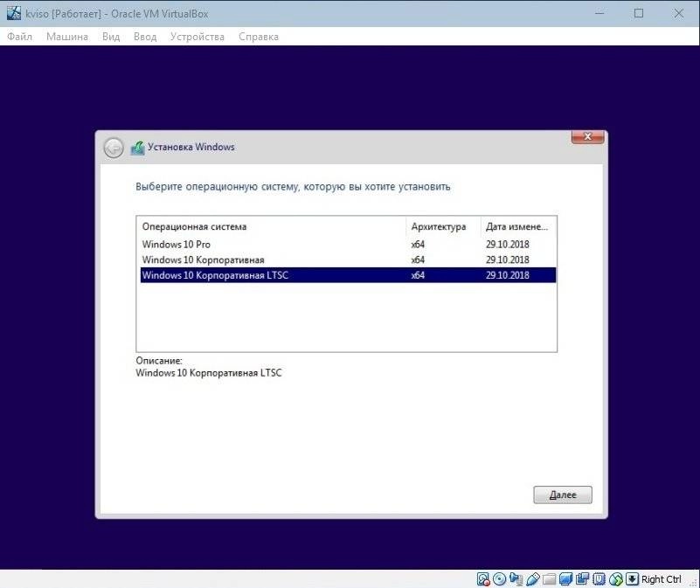
Task: Open the Вид menu
Action: point(111,37)
